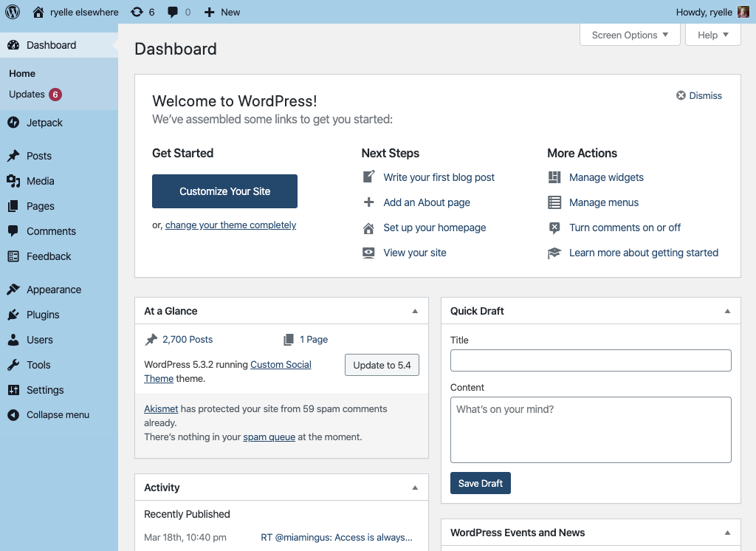756x551 pixels.
Task: Open the spam queue link
Action: [269, 437]
